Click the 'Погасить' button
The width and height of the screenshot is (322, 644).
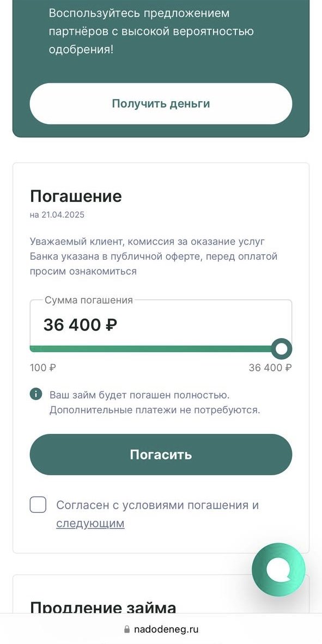tap(161, 455)
